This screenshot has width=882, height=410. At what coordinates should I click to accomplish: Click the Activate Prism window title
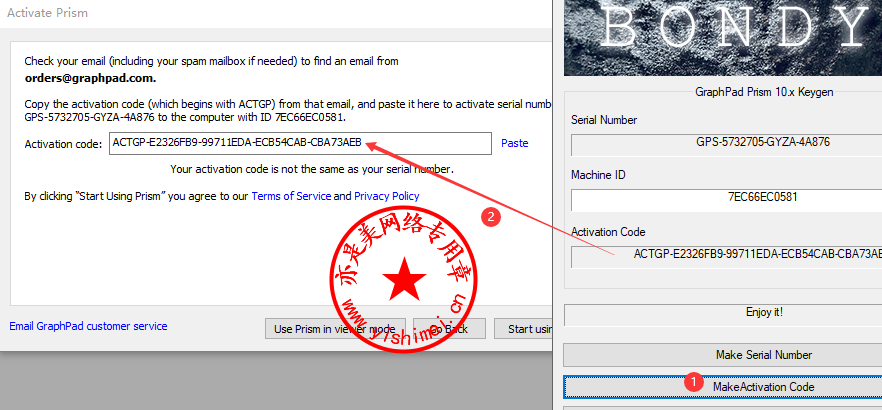(47, 12)
